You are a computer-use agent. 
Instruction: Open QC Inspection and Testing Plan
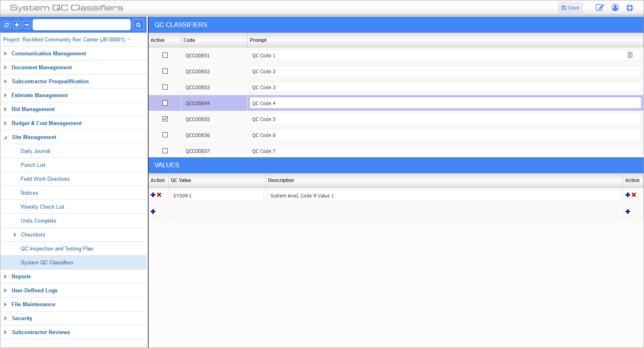coord(57,248)
